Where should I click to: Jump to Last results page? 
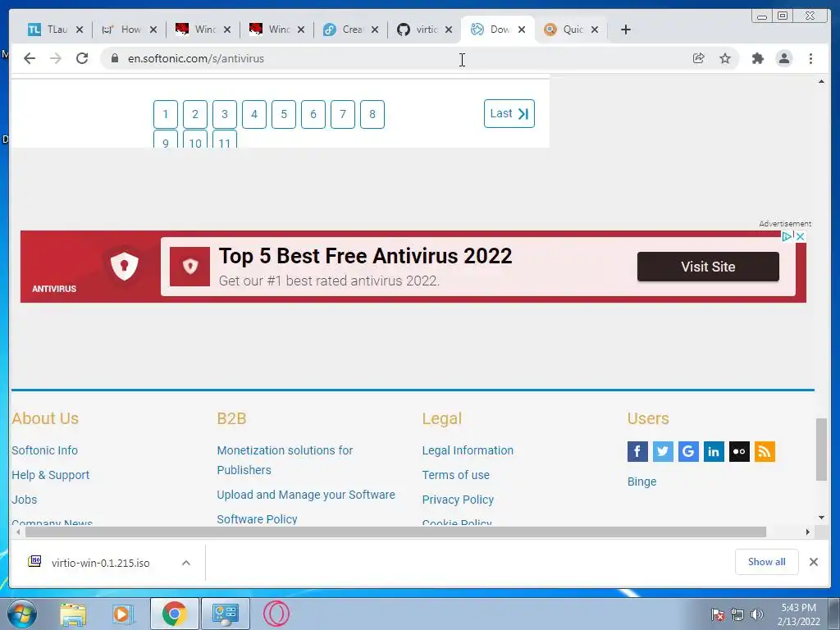[509, 113]
